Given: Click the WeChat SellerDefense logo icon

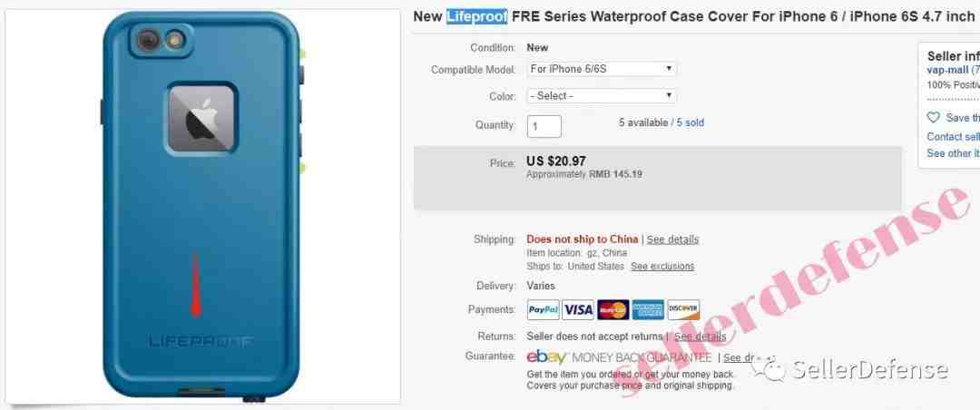Looking at the screenshot, I should tap(769, 369).
